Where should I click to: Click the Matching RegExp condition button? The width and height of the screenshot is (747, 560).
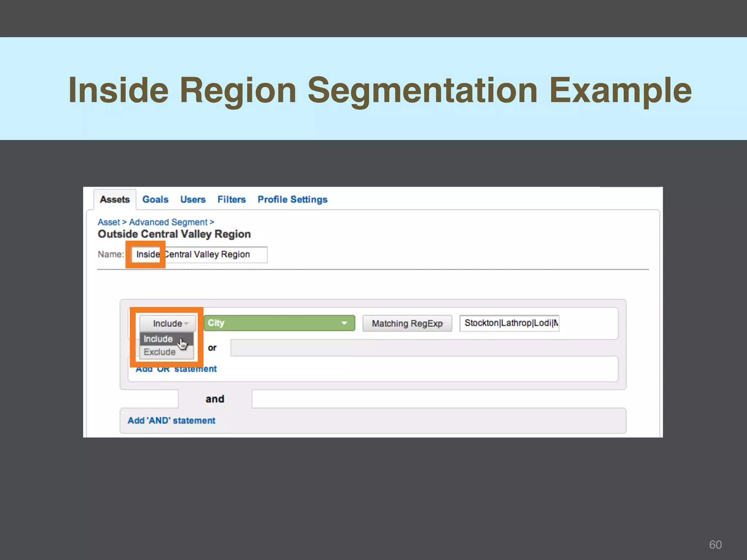click(x=407, y=323)
